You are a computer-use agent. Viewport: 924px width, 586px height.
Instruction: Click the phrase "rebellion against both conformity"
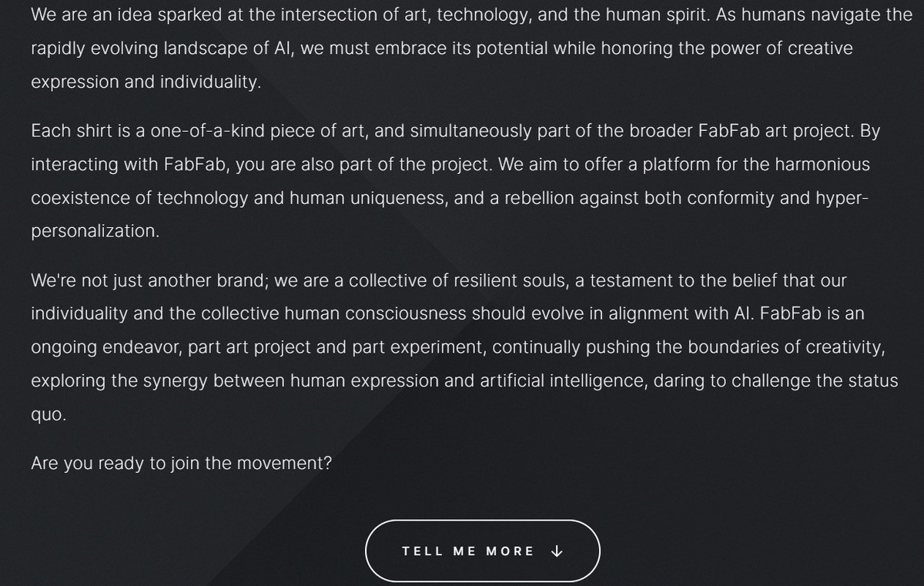pyautogui.click(x=639, y=198)
